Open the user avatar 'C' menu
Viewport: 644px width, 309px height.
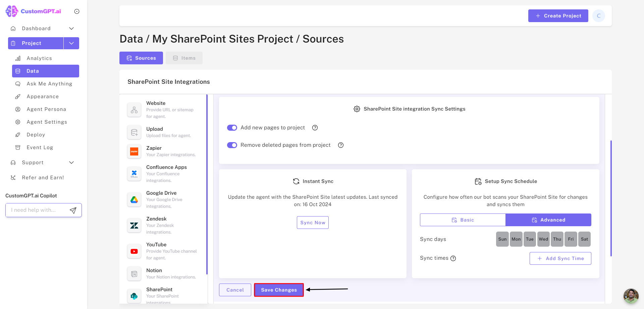pyautogui.click(x=599, y=16)
